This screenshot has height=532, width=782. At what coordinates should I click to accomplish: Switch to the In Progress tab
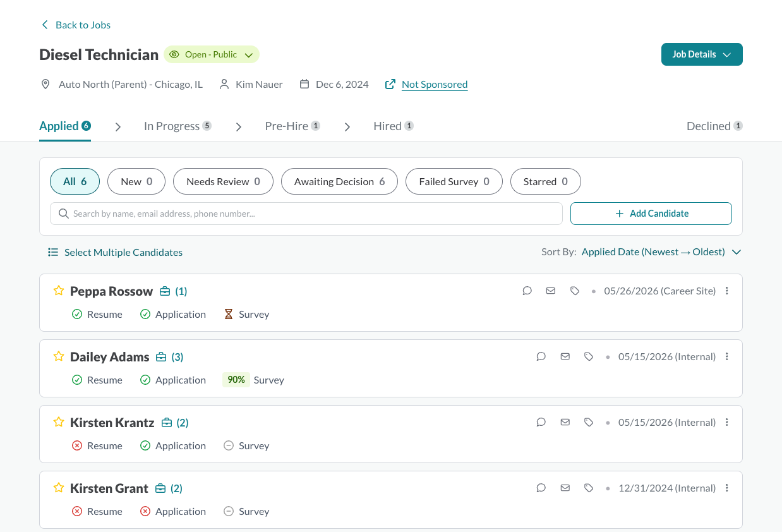click(x=177, y=126)
